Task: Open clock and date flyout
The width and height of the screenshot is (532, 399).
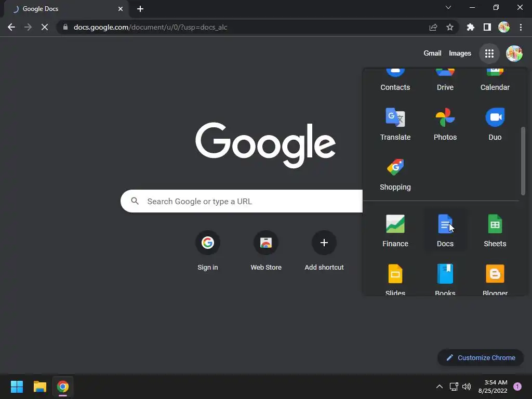Action: pos(493,387)
